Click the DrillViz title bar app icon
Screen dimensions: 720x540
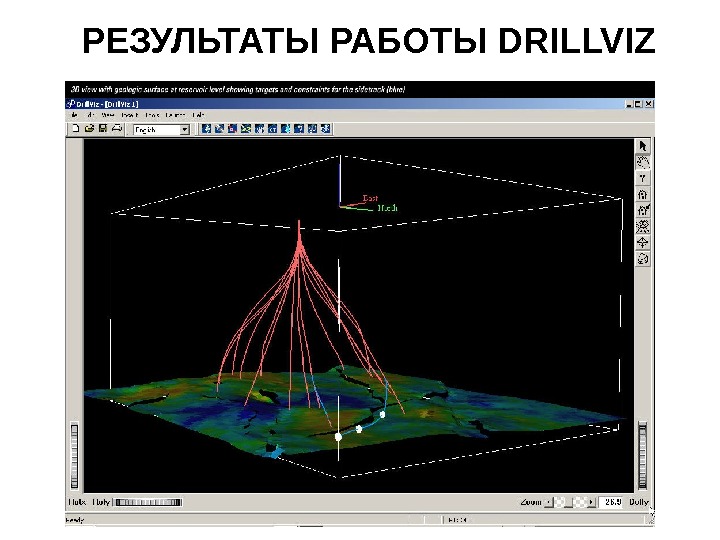coord(71,104)
